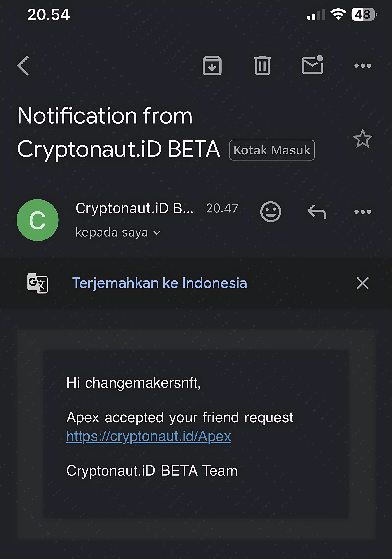Open the message's three-dot options menu
392x559 pixels.
363,212
